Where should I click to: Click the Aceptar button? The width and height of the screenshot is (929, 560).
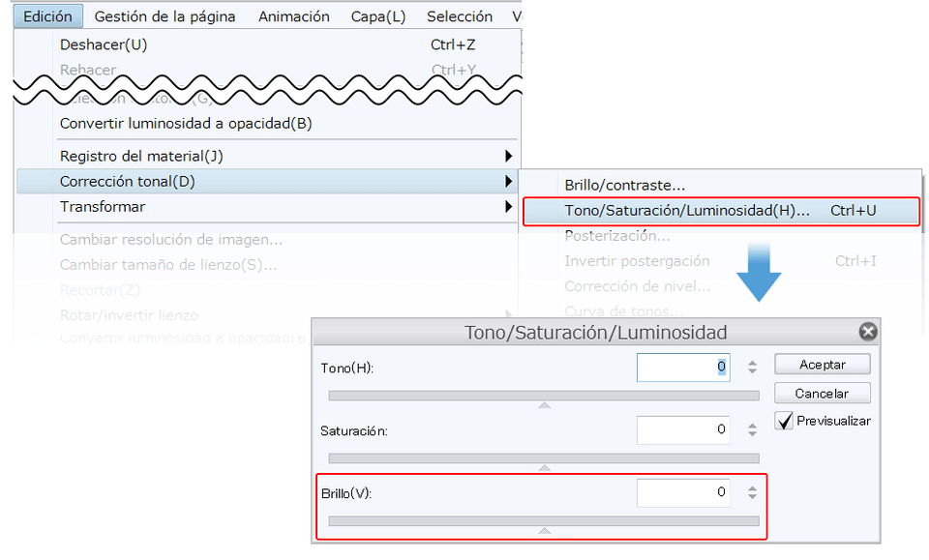822,365
